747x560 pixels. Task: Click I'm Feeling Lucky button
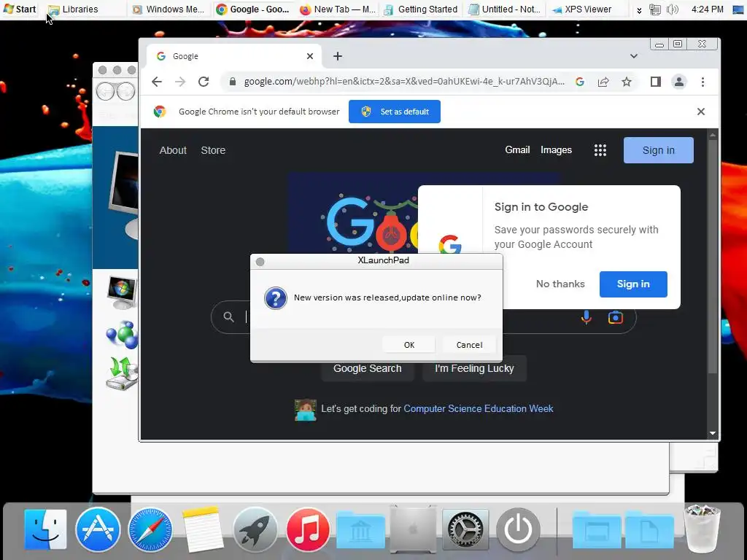(474, 368)
